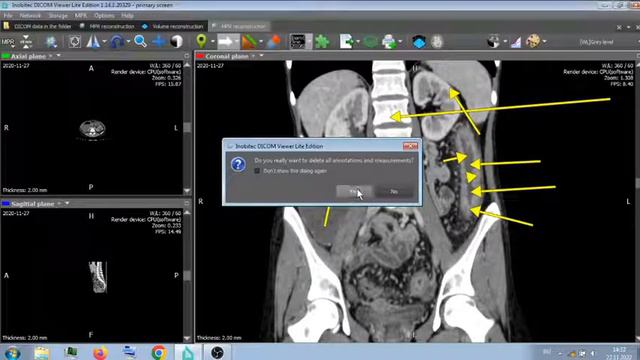Open the Storage menu

click(x=58, y=16)
